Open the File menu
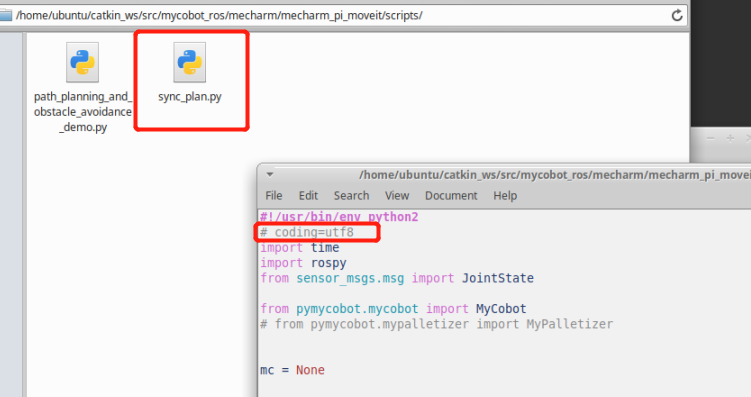Image resolution: width=751 pixels, height=397 pixels. coord(274,195)
